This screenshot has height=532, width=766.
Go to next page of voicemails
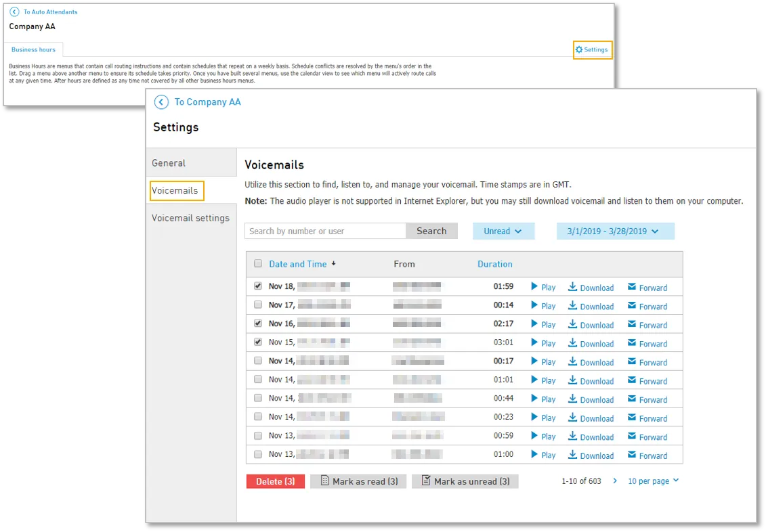point(615,481)
